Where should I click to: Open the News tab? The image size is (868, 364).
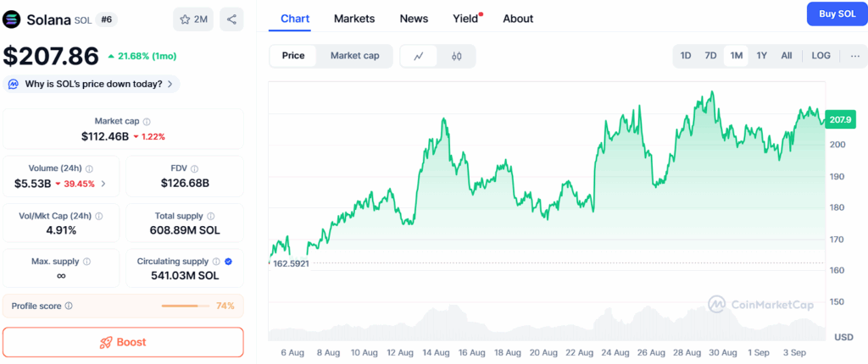tap(414, 19)
